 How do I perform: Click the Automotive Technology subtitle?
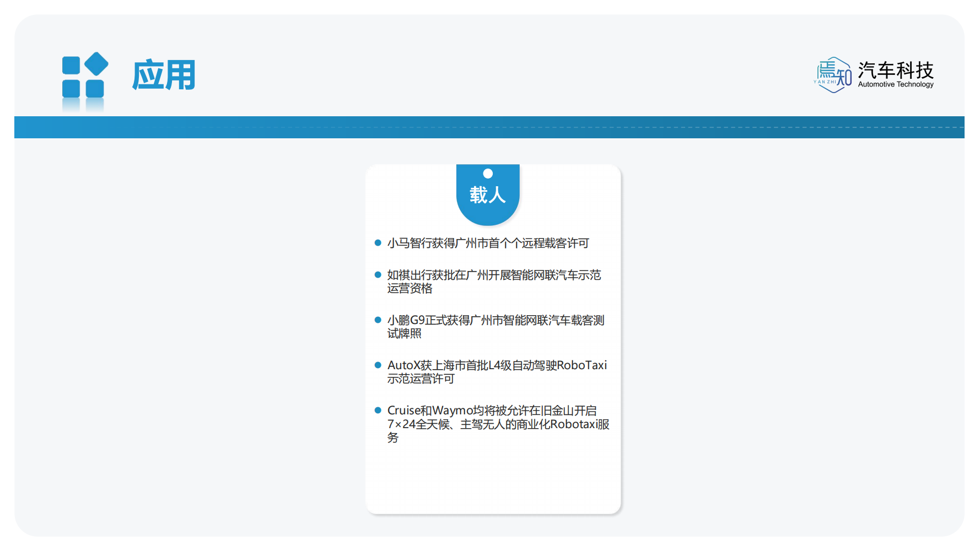[x=896, y=84]
